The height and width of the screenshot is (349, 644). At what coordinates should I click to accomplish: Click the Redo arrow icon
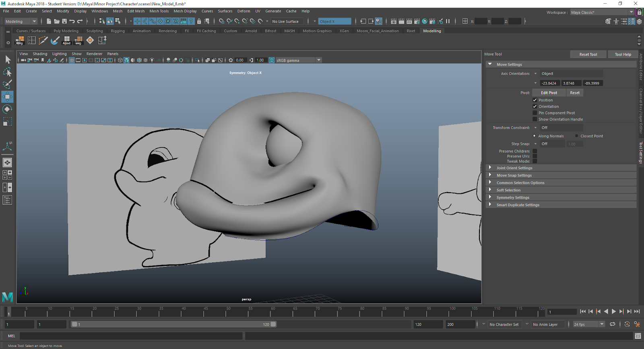point(80,21)
